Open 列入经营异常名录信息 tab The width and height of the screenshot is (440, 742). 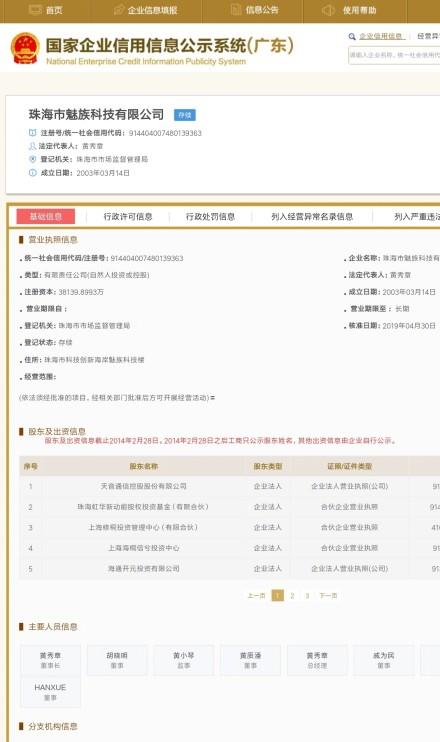point(312,217)
